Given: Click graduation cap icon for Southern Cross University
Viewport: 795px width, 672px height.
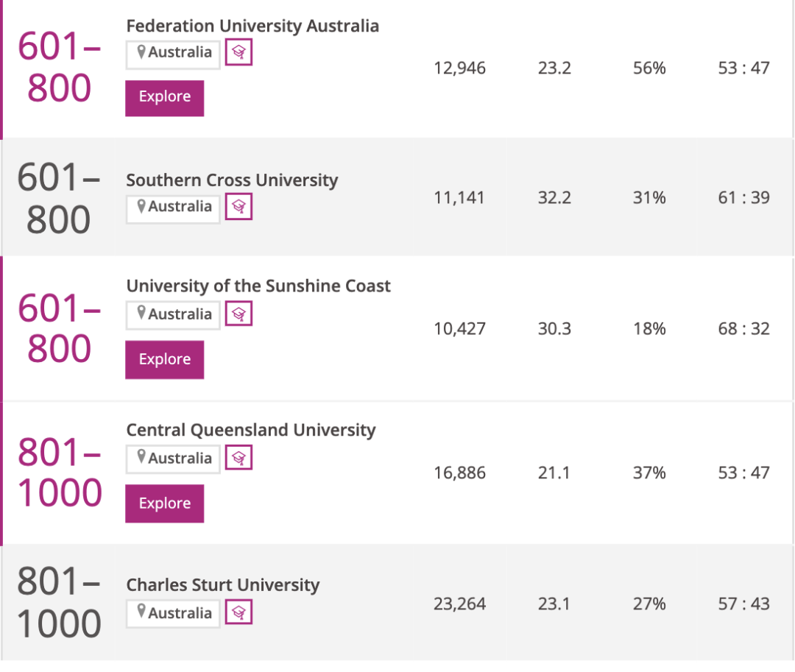Looking at the screenshot, I should 239,207.
